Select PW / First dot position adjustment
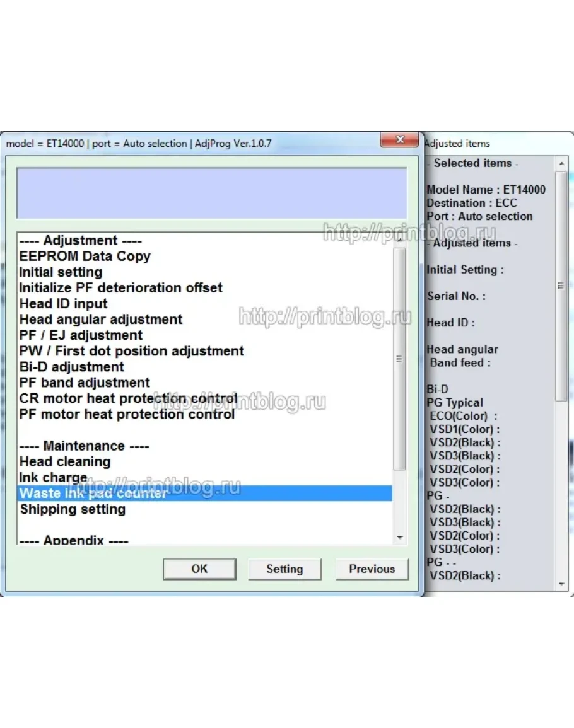Image resolution: width=574 pixels, height=728 pixels. [x=131, y=351]
